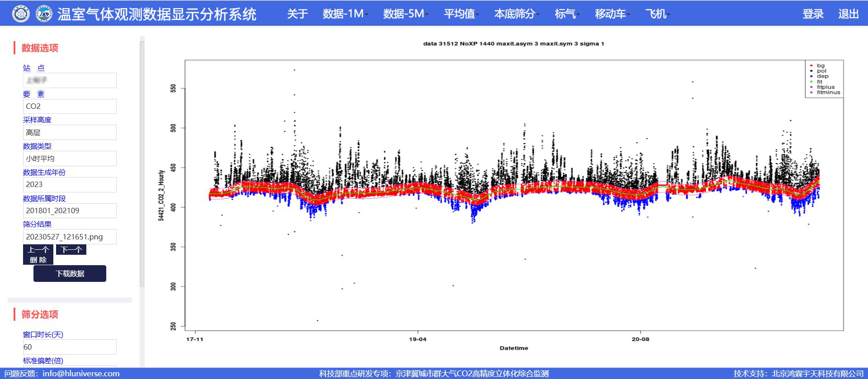
Task: Expand the 飞机 menu
Action: click(657, 14)
